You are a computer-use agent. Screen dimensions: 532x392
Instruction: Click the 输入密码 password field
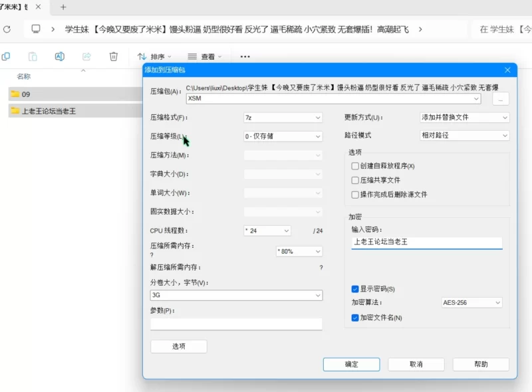point(427,243)
